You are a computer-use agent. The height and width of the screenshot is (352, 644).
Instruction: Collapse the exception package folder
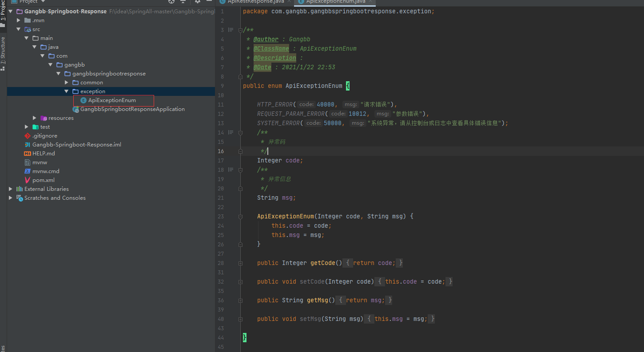pyautogui.click(x=67, y=91)
